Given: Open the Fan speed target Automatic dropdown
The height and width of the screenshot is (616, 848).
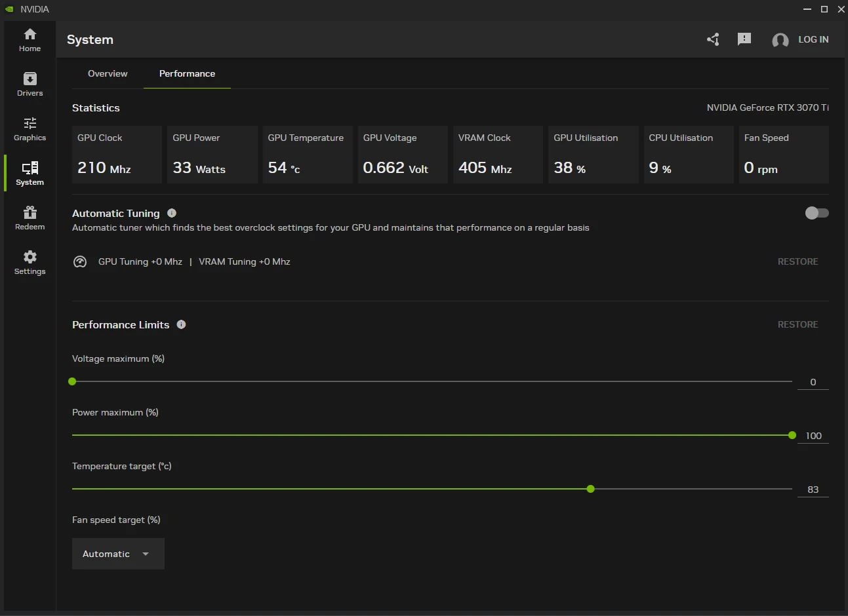Looking at the screenshot, I should click(118, 554).
